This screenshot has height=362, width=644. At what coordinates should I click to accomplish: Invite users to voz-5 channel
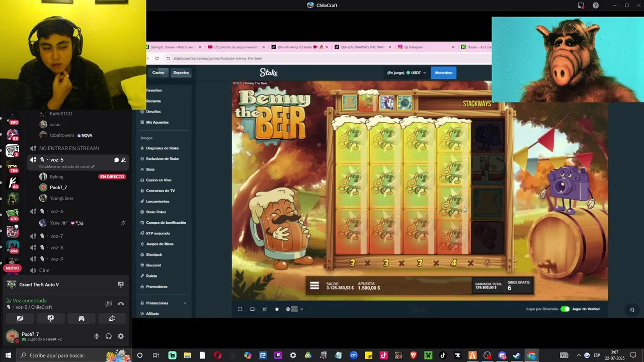pos(123,160)
